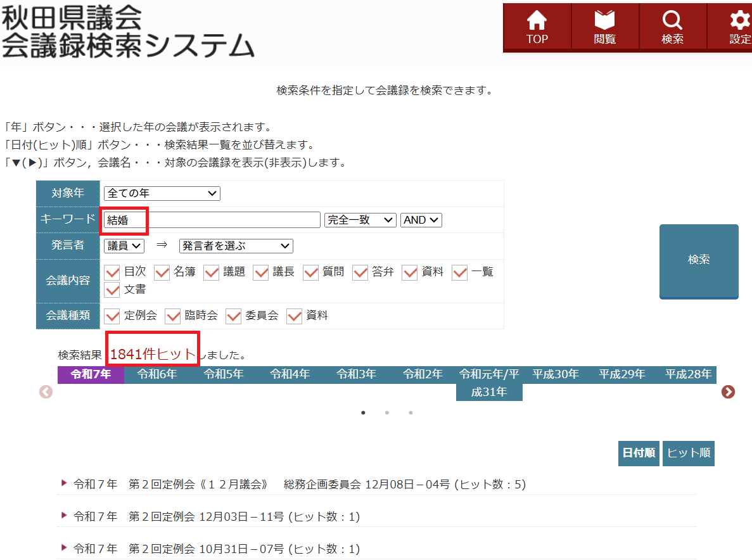Expand the 総務企画委員会 12月08日 result triangle
This screenshot has height=560, width=752.
coord(64,483)
